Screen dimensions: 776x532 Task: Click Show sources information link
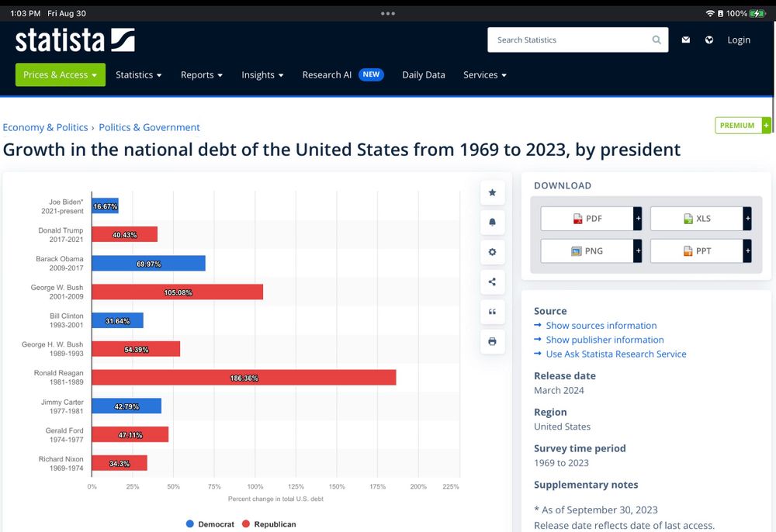[601, 326]
